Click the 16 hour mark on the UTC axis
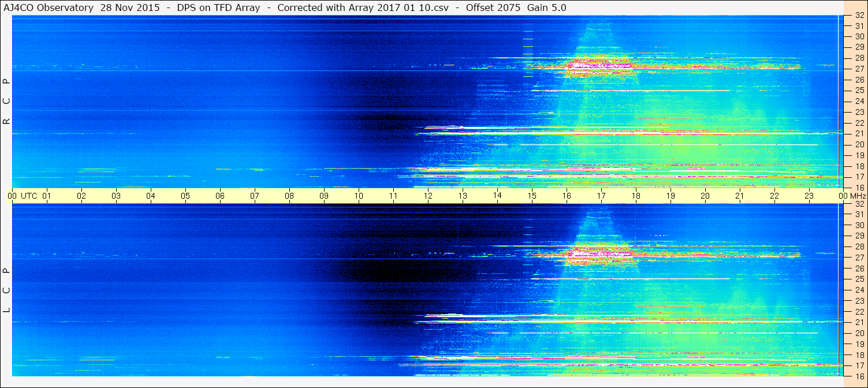The image size is (868, 388). (x=567, y=196)
